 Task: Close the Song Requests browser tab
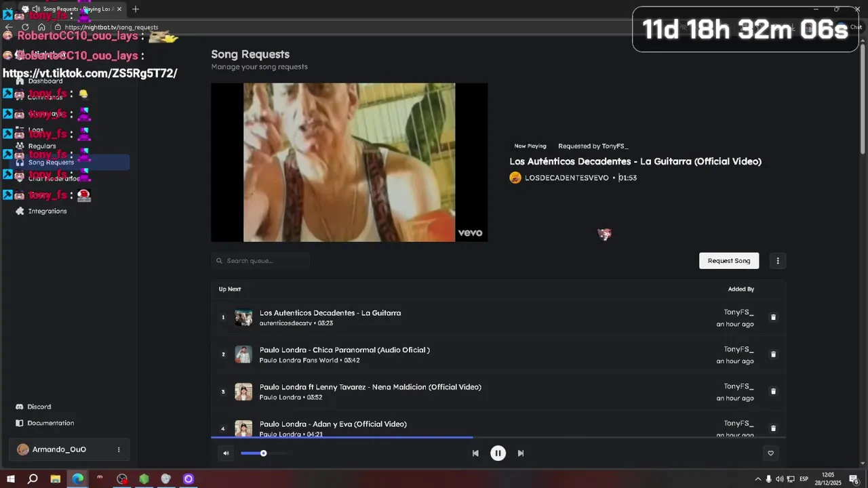[119, 9]
